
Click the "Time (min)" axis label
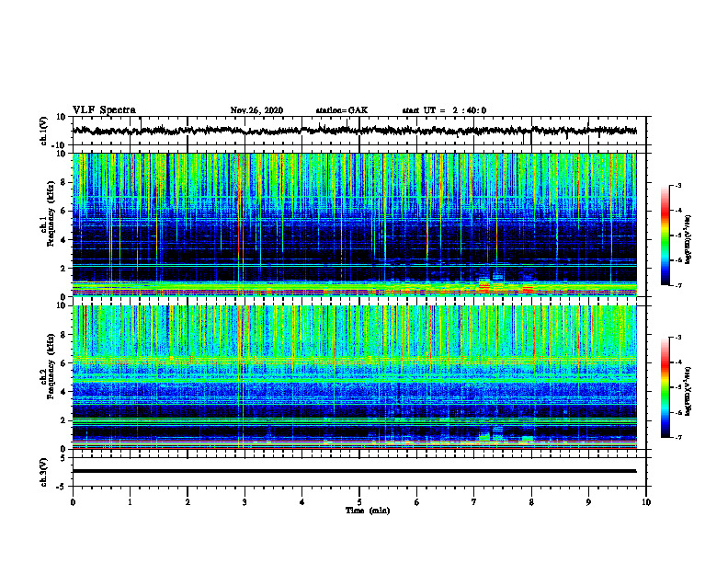pyautogui.click(x=368, y=511)
